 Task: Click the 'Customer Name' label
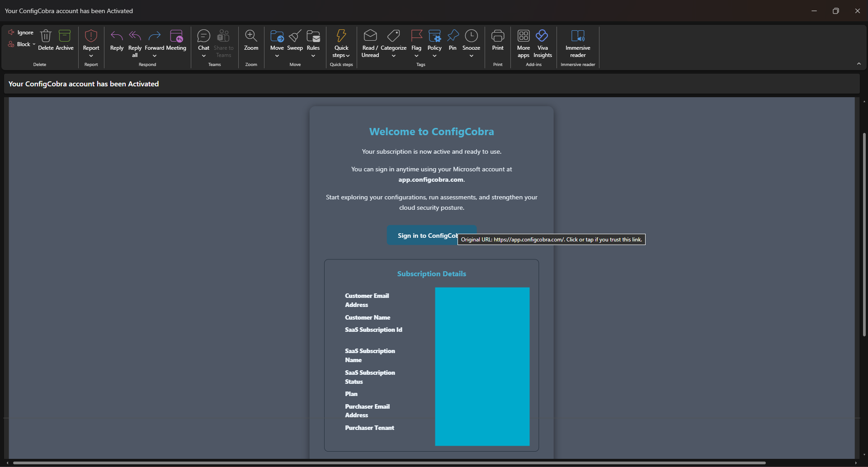pyautogui.click(x=368, y=317)
